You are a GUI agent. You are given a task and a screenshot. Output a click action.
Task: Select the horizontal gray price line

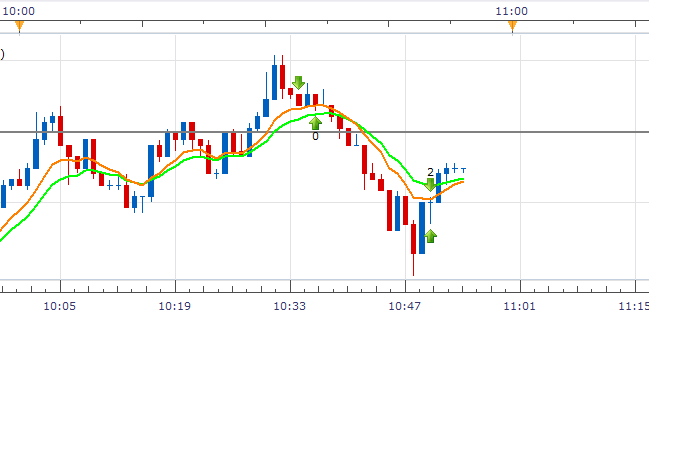[324, 132]
